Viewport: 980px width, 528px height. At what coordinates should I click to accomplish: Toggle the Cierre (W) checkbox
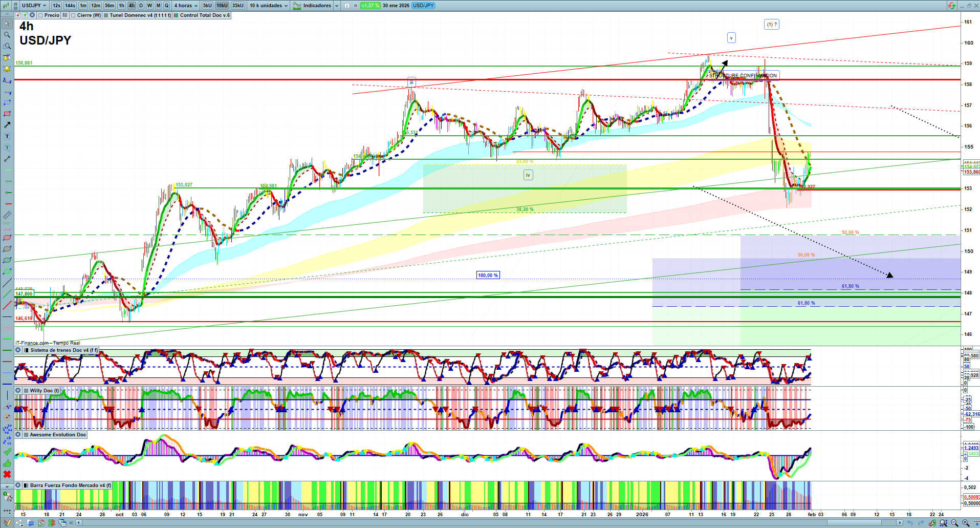point(73,15)
